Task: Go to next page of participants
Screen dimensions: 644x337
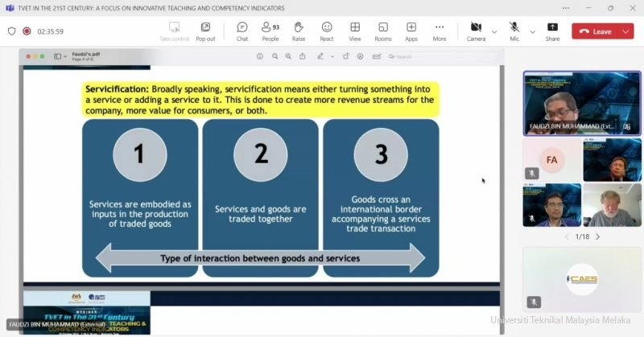Action: click(x=597, y=237)
